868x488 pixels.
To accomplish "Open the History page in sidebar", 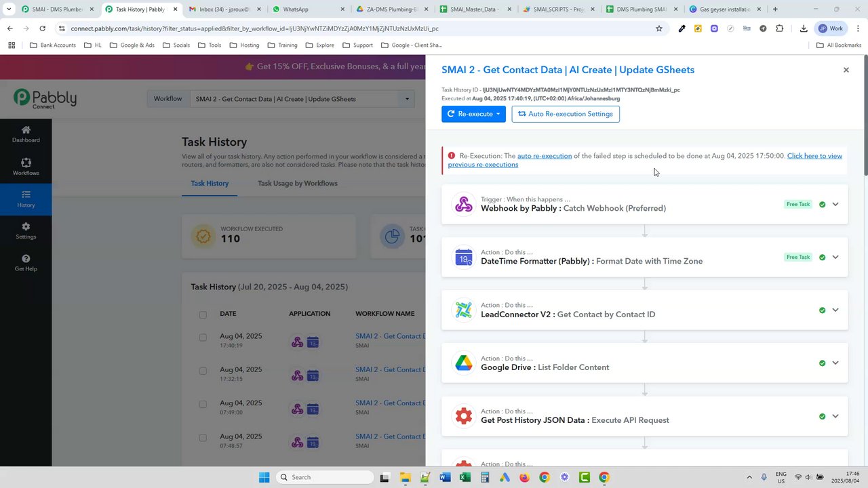I will click(x=26, y=199).
